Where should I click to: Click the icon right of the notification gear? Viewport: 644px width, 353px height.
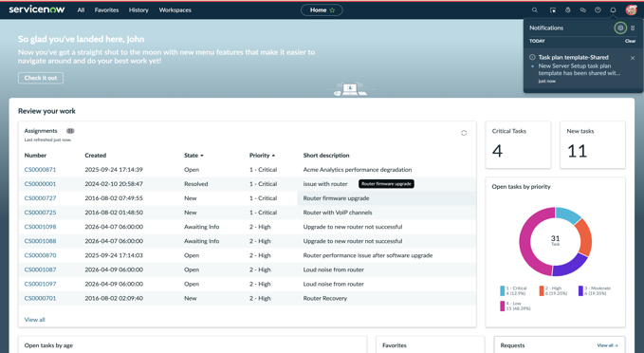(633, 28)
